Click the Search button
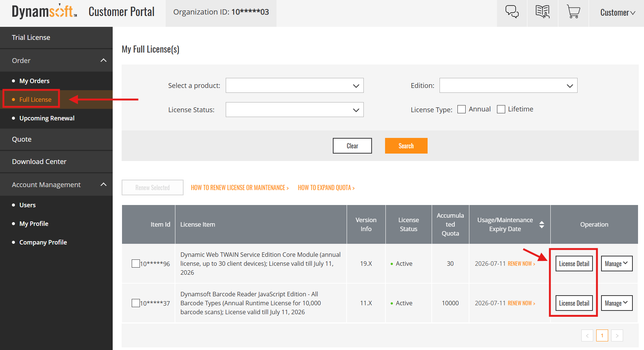Screen dimensions: 644x350 [406, 146]
